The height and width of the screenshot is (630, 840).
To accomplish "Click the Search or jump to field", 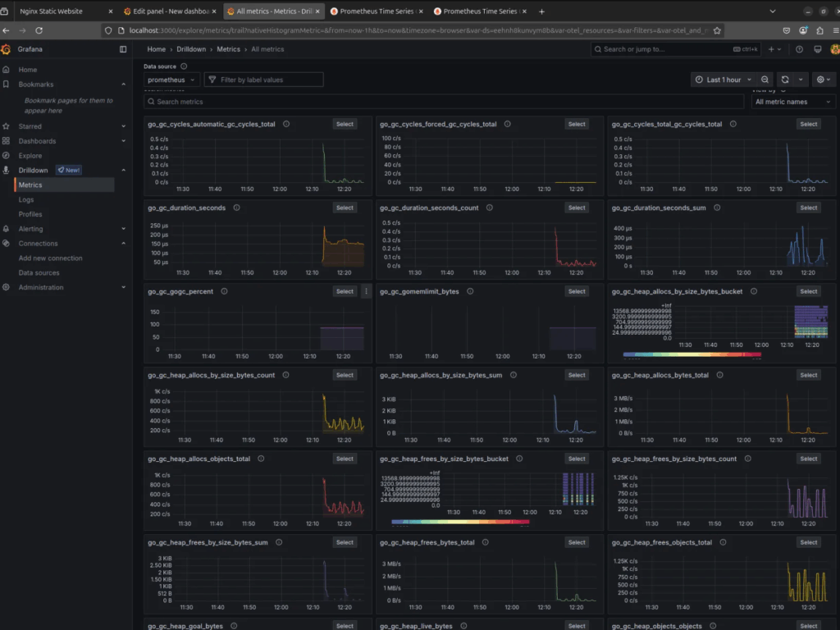I will click(x=676, y=49).
